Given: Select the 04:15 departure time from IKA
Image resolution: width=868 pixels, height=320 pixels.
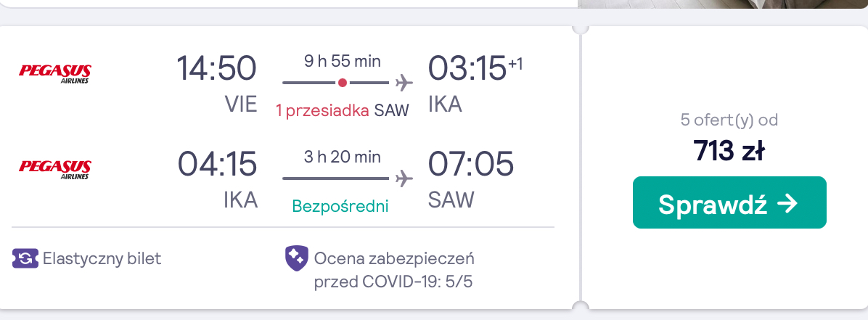Looking at the screenshot, I should coord(217,164).
